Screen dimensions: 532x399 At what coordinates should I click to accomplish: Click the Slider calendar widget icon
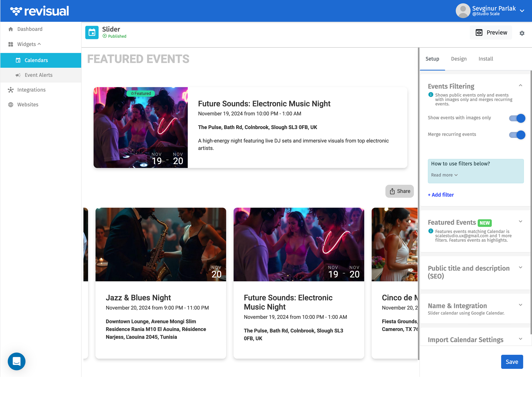(92, 32)
